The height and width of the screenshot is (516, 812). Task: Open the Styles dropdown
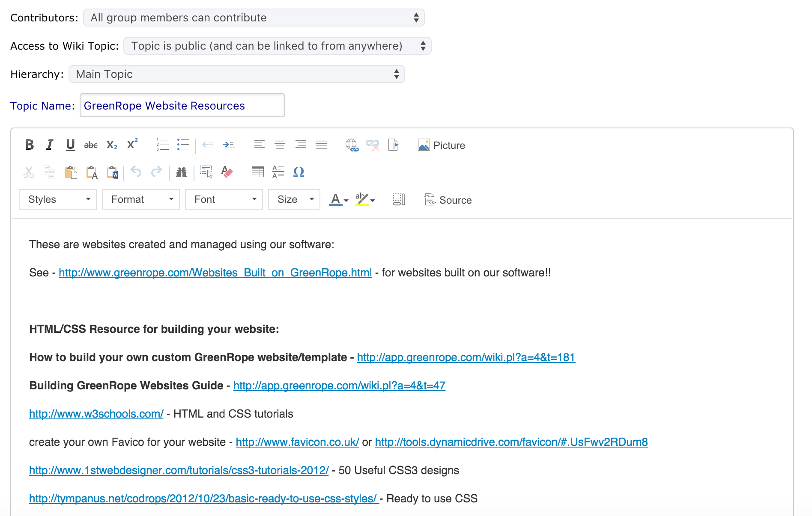(58, 199)
